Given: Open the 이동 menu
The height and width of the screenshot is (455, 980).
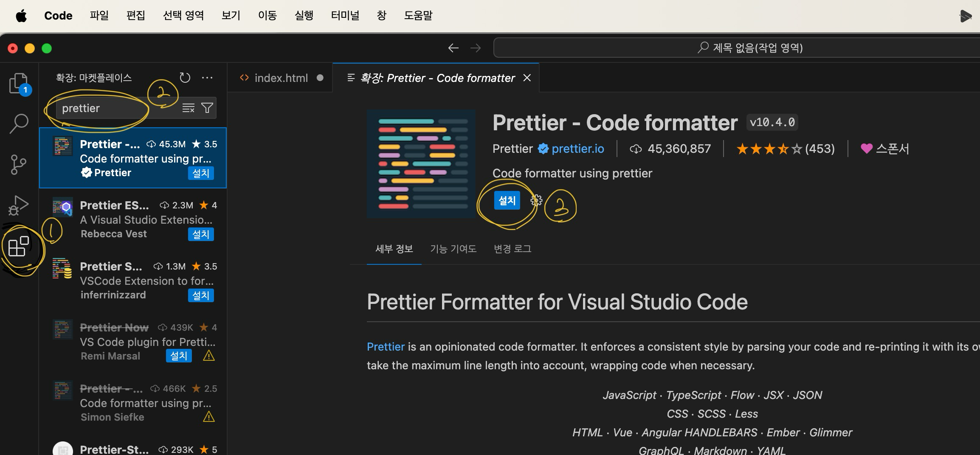Looking at the screenshot, I should [x=268, y=16].
